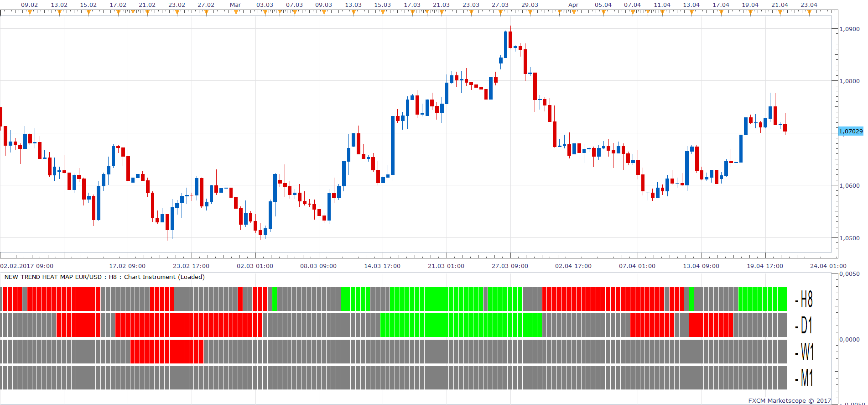Click the orange marker under 23.02 date
Screen dimensions: 868x405
click(x=177, y=12)
